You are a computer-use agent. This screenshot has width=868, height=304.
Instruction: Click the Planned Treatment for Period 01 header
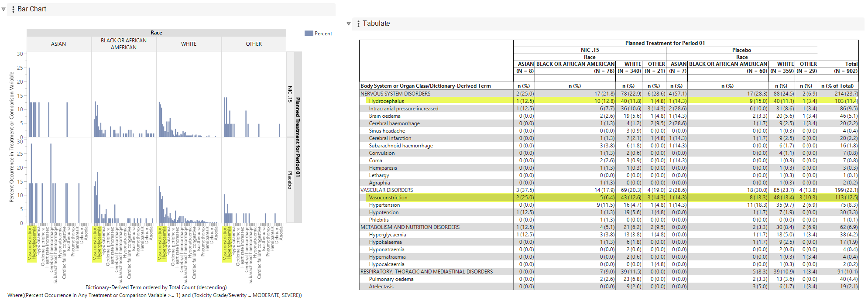pyautogui.click(x=665, y=43)
